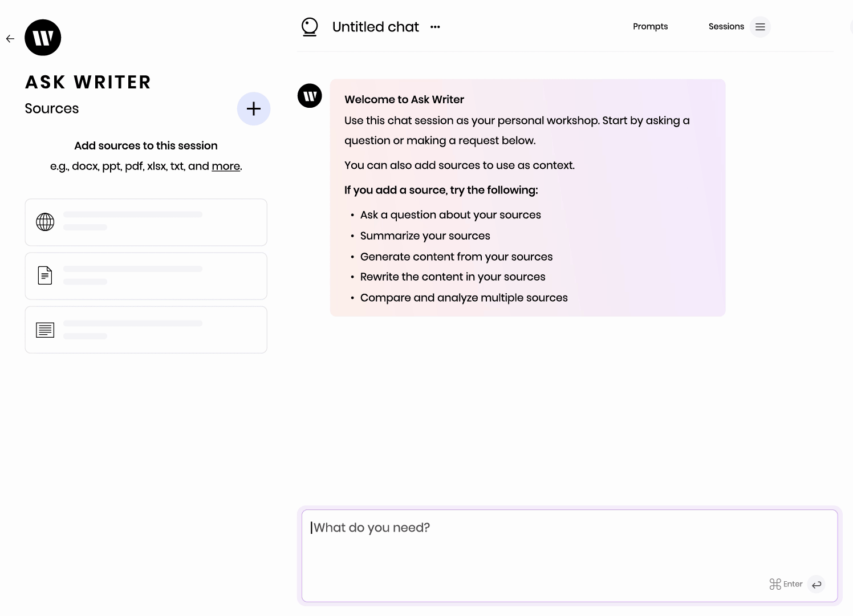Open the Sessions tab
853x616 pixels.
[x=726, y=27]
